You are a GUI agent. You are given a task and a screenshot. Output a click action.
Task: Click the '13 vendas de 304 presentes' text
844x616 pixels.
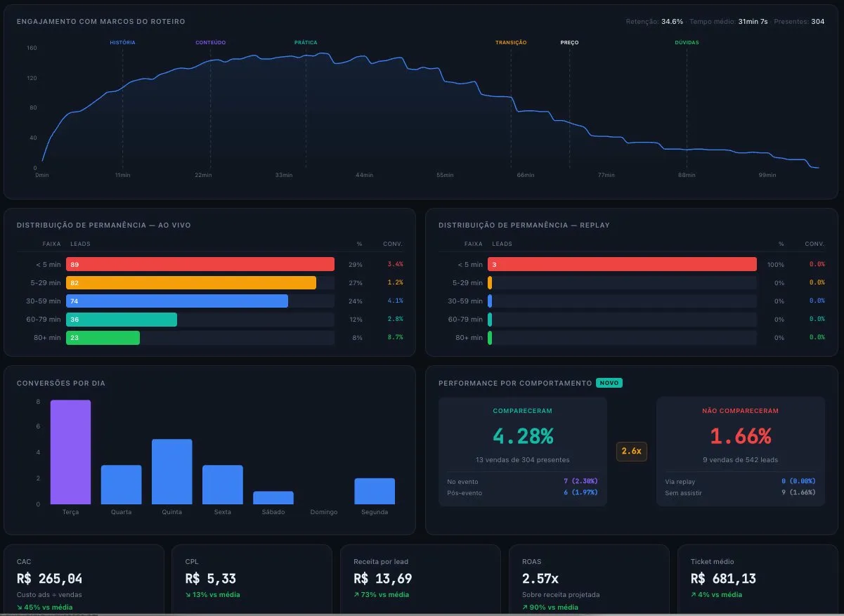click(x=523, y=460)
